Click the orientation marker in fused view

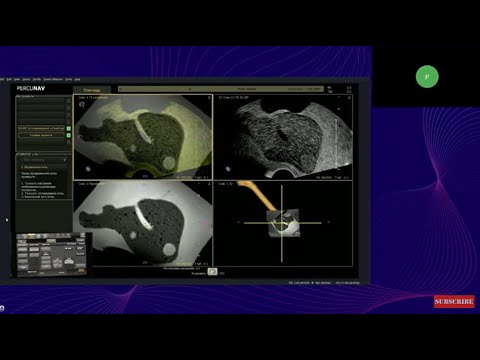tap(88, 169)
